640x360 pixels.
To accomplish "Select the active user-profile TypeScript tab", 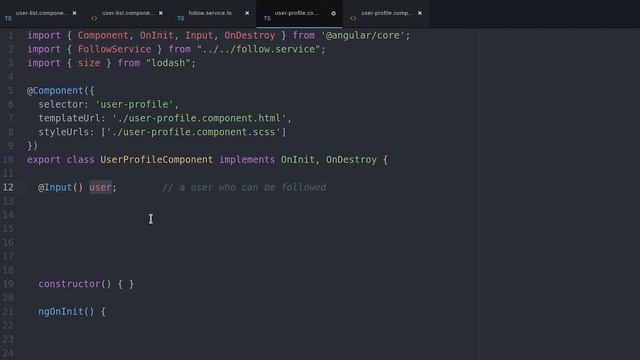I will [x=299, y=13].
